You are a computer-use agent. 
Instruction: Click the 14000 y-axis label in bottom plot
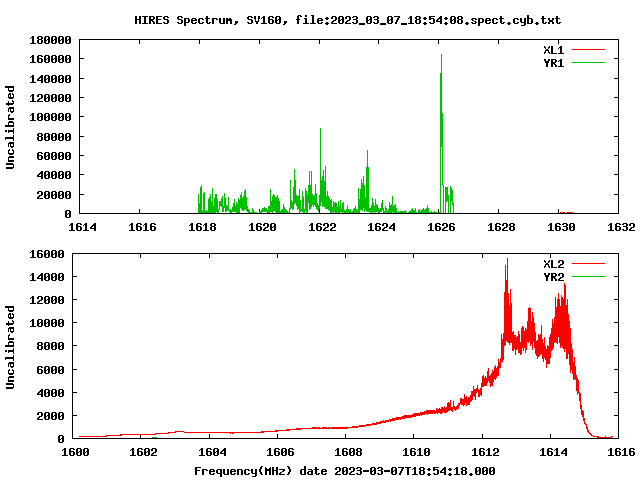tap(47, 277)
